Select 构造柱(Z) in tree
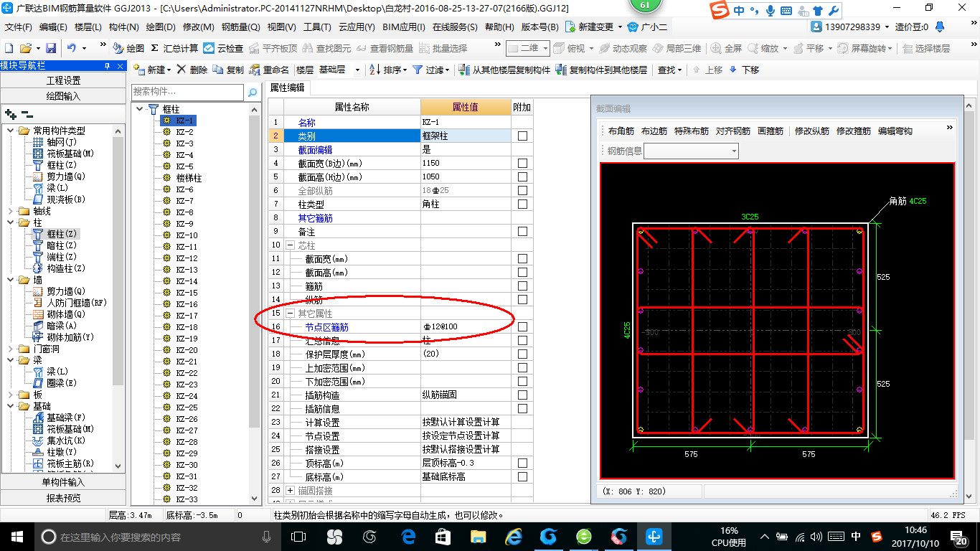 click(59, 268)
